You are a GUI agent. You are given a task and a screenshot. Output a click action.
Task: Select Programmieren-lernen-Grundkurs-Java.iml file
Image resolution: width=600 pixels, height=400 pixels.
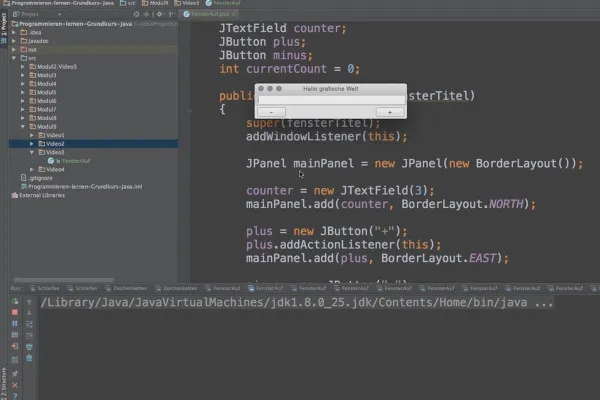[81, 186]
